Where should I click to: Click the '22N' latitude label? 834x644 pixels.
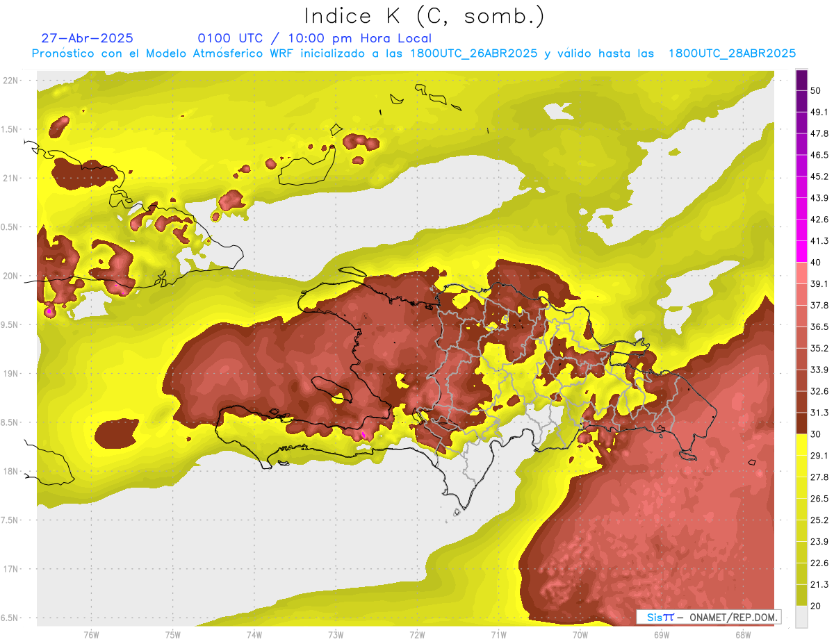[10, 80]
